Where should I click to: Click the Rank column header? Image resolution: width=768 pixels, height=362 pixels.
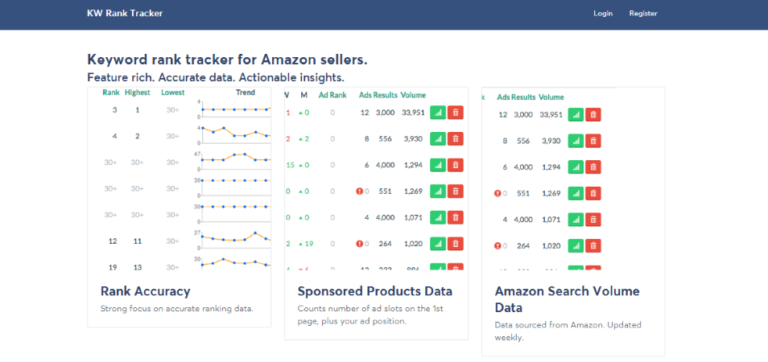pos(111,93)
